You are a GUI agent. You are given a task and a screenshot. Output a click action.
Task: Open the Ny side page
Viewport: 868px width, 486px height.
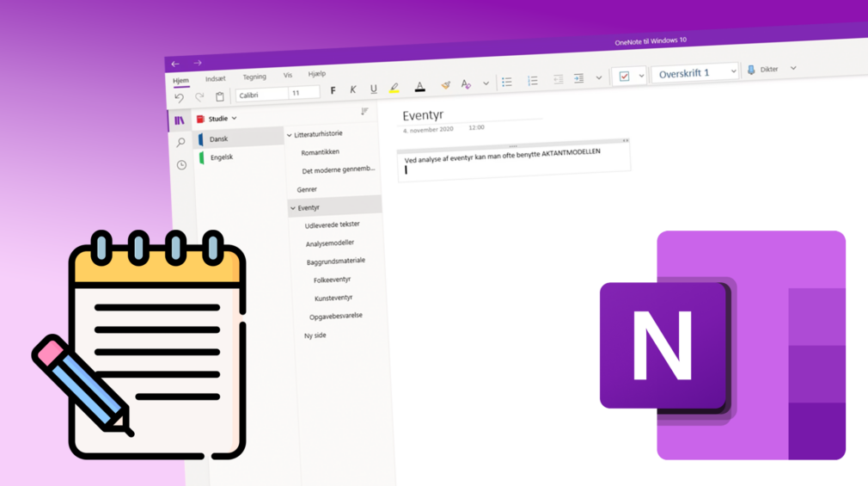click(x=315, y=335)
